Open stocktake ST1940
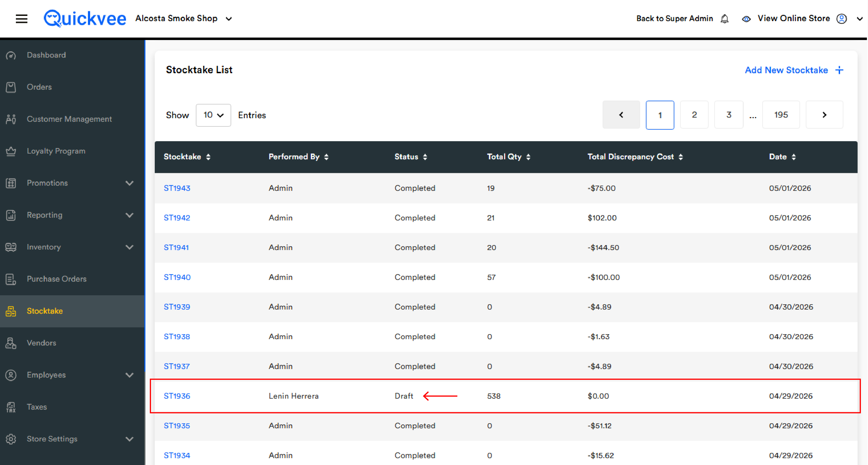868x465 pixels. [x=177, y=277]
